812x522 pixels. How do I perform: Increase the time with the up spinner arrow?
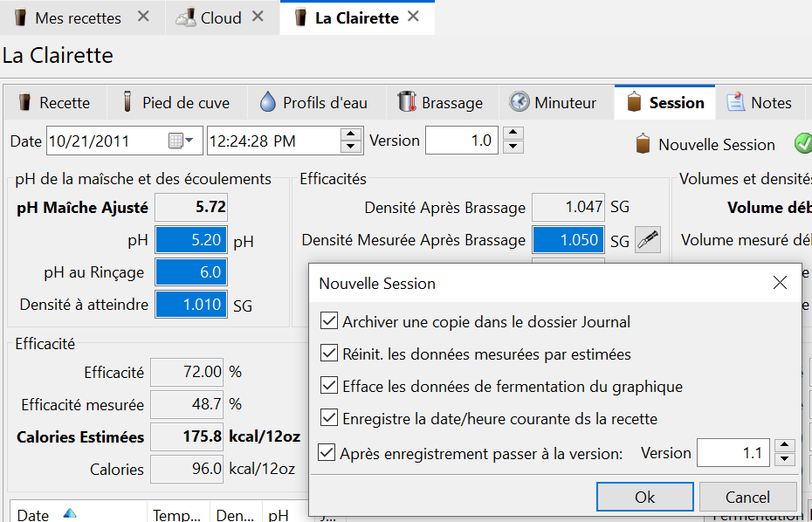pos(351,134)
